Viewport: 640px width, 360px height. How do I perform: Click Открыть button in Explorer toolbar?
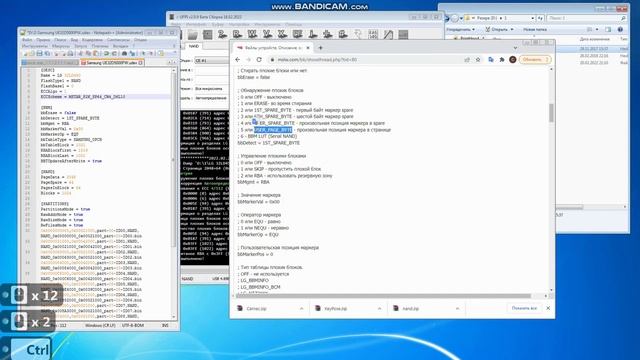tap(499, 29)
